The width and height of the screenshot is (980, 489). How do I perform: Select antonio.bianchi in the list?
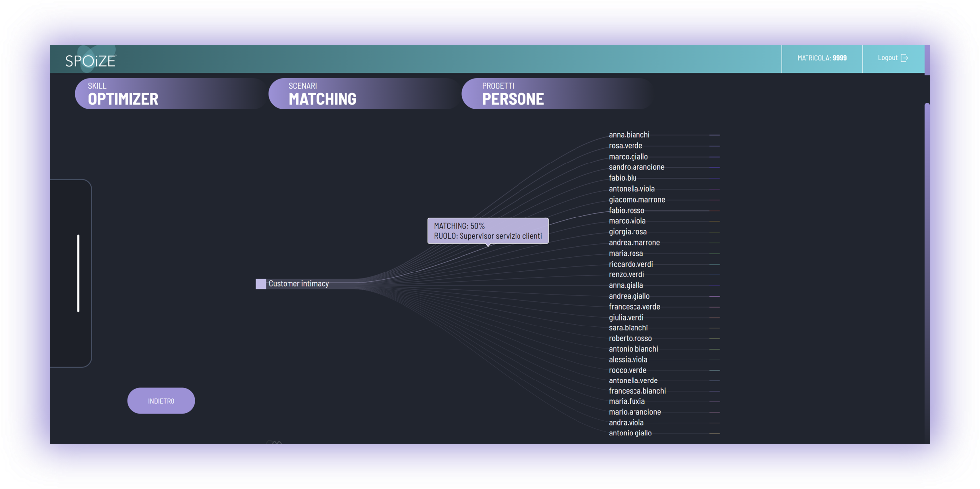(x=634, y=349)
